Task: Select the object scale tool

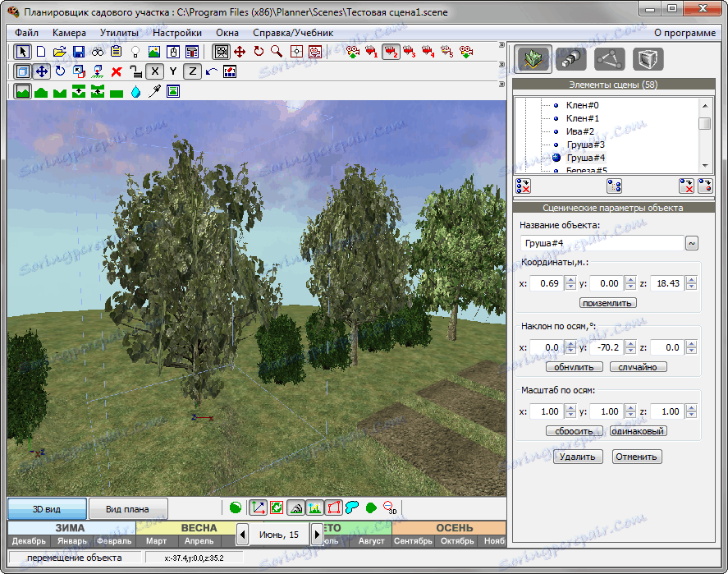Action: 79,71
